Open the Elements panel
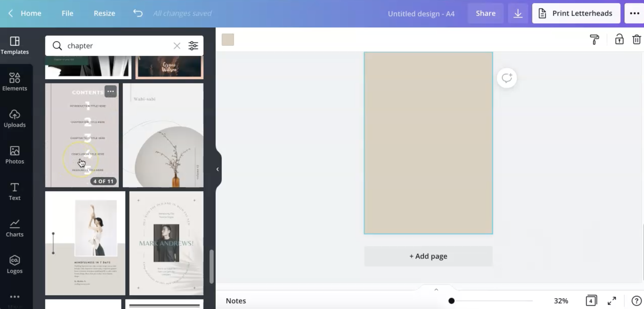Image resolution: width=644 pixels, height=309 pixels. (x=14, y=82)
